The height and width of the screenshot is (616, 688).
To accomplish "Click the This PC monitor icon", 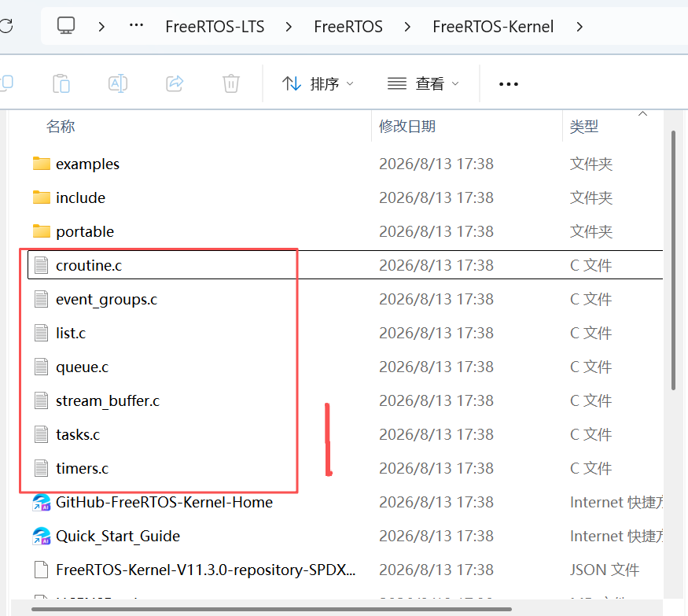I will coord(66,26).
